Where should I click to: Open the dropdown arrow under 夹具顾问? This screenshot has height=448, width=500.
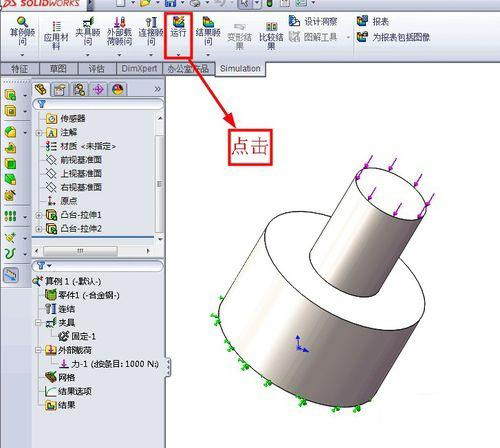[x=88, y=55]
